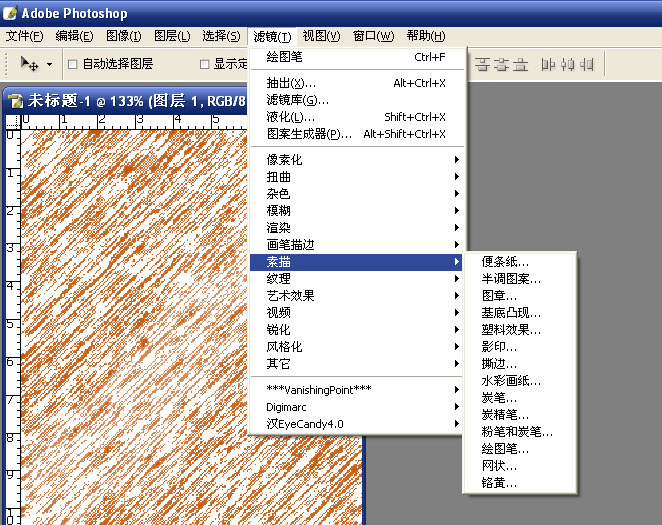This screenshot has width=662, height=525.
Task: Open the 帮助(H) menu
Action: point(426,36)
